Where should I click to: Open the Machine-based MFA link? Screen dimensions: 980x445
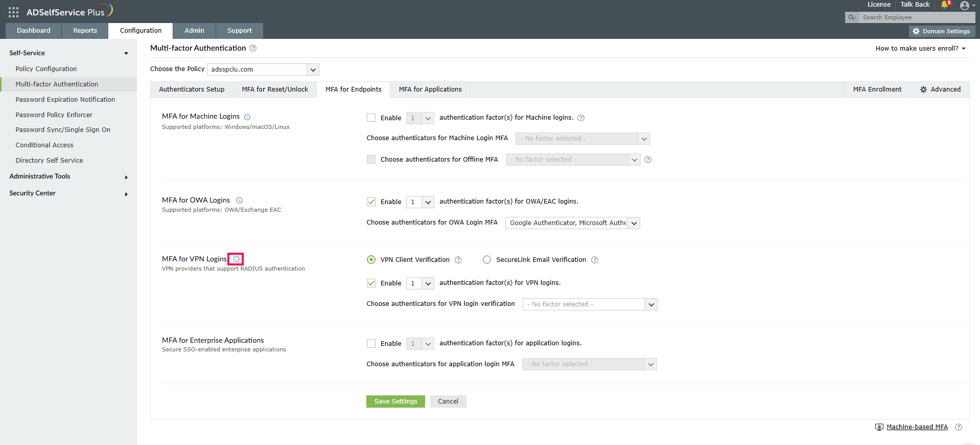[917, 427]
